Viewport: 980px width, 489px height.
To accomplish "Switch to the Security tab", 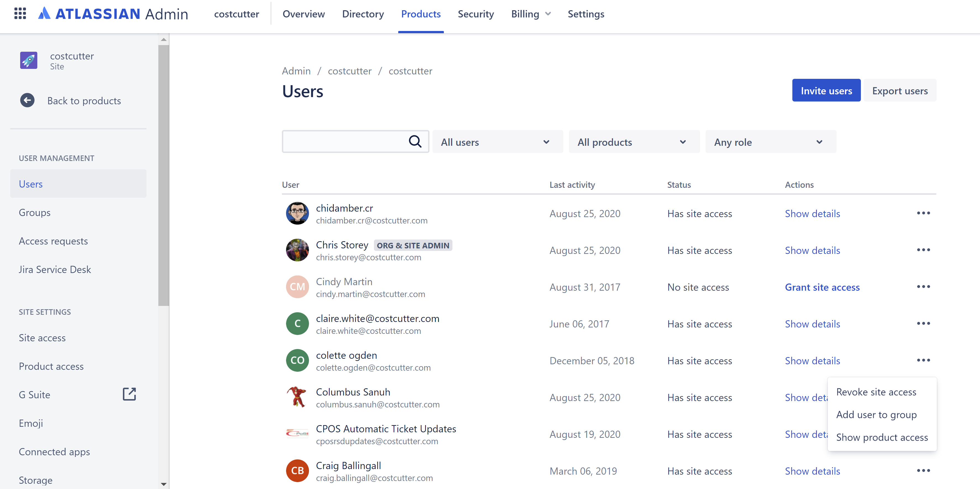I will click(476, 14).
